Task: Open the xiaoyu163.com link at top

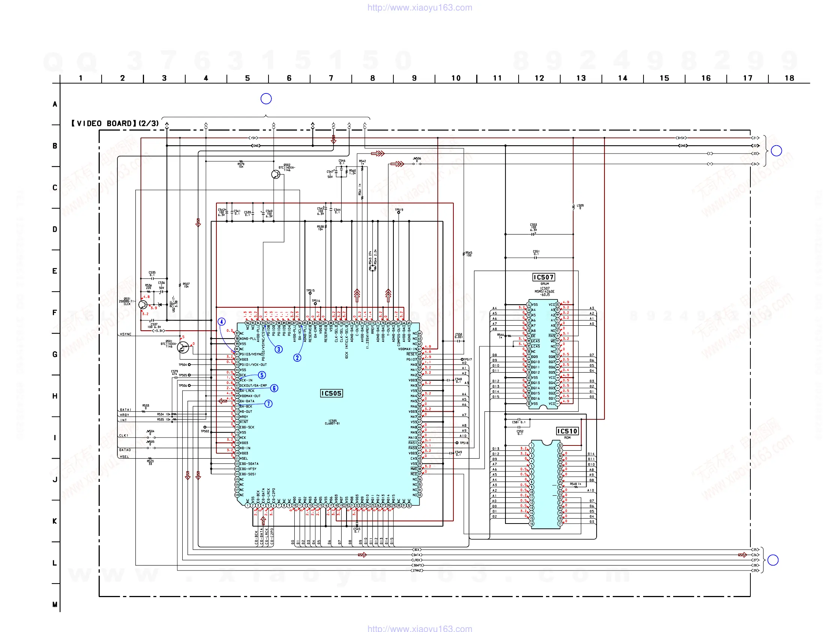Action: point(420,8)
